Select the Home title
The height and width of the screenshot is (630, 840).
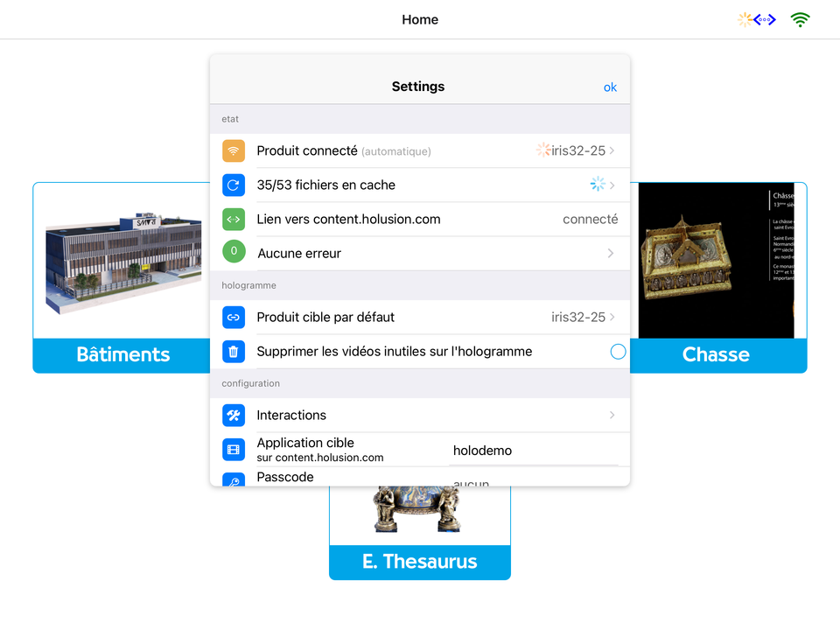click(420, 19)
